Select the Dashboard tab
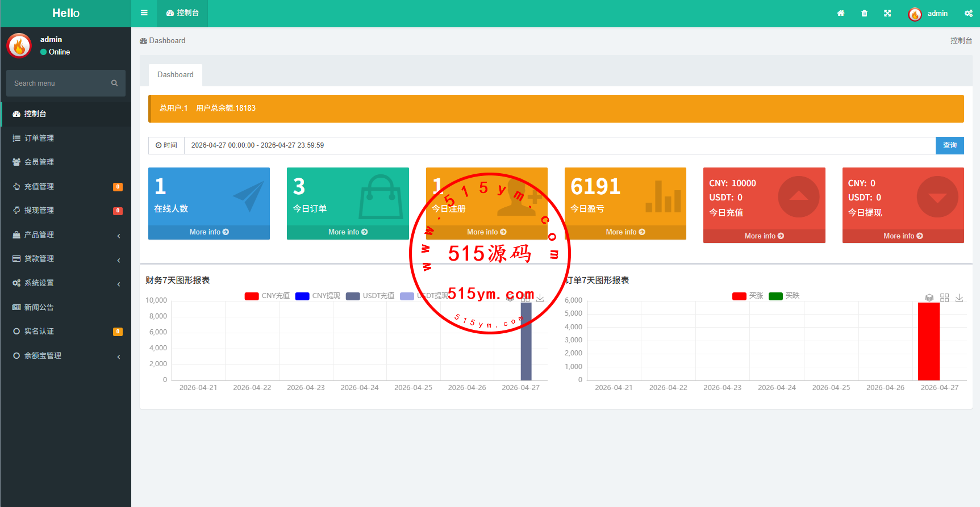 tap(175, 75)
